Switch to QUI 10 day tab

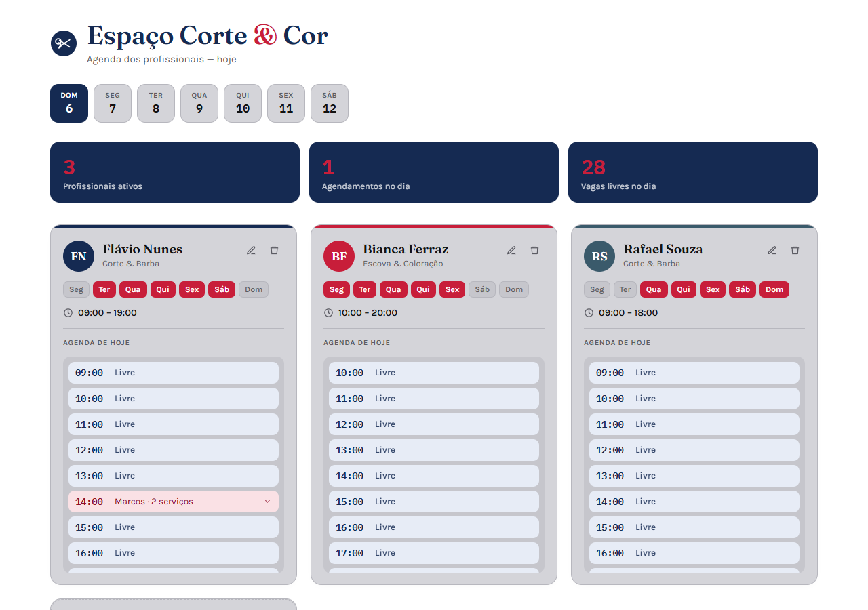click(x=243, y=103)
